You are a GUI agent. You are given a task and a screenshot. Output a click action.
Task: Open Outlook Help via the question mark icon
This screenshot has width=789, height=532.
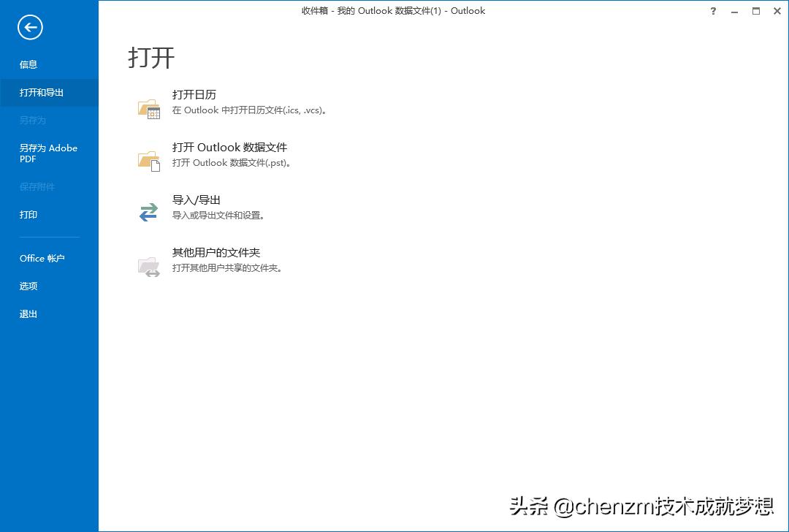[713, 11]
